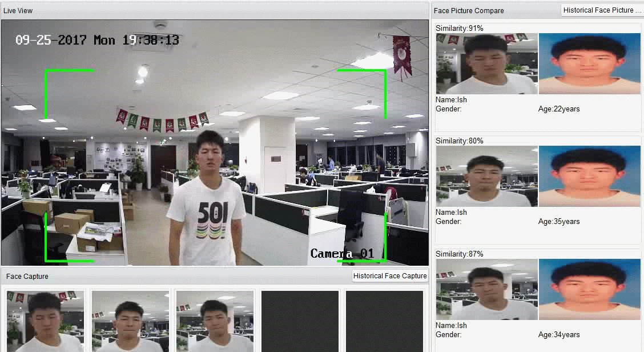Click the 'Age:35years' value
Image resolution: width=644 pixels, height=352 pixels.
tap(559, 222)
